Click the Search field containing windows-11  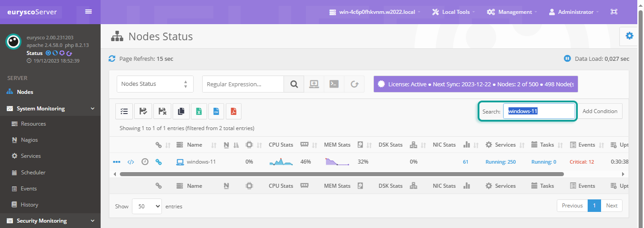click(539, 111)
